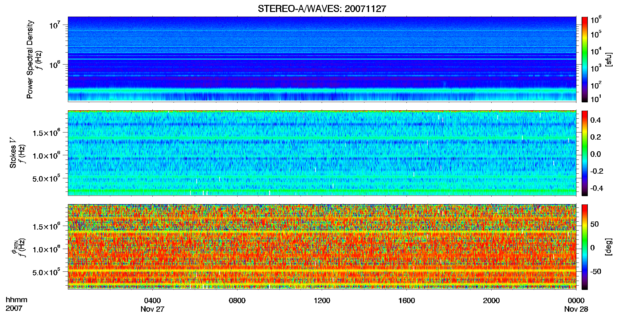
Task: Click the 0.0 Stokes V color bar value
Action: (595, 154)
